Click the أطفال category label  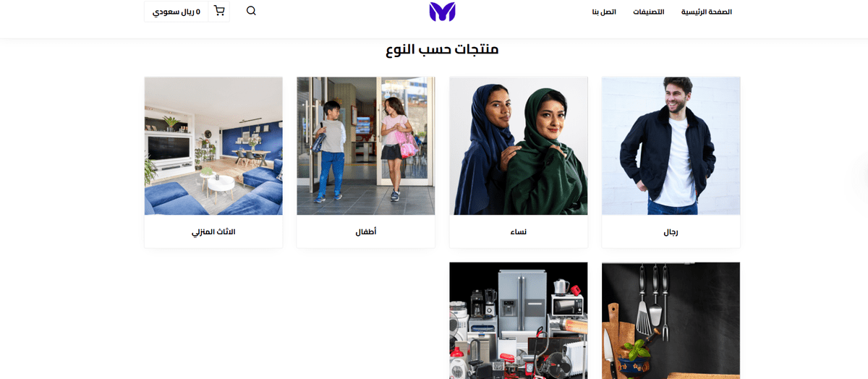pos(366,232)
